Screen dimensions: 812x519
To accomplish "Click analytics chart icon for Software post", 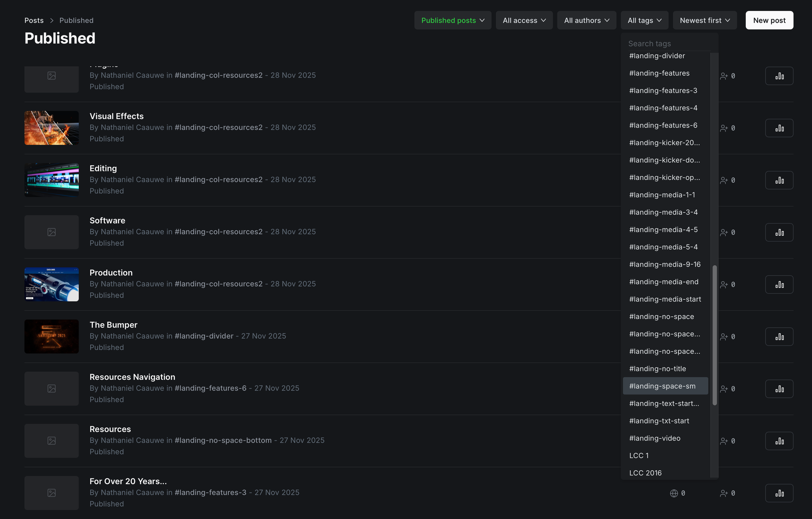I will point(779,232).
